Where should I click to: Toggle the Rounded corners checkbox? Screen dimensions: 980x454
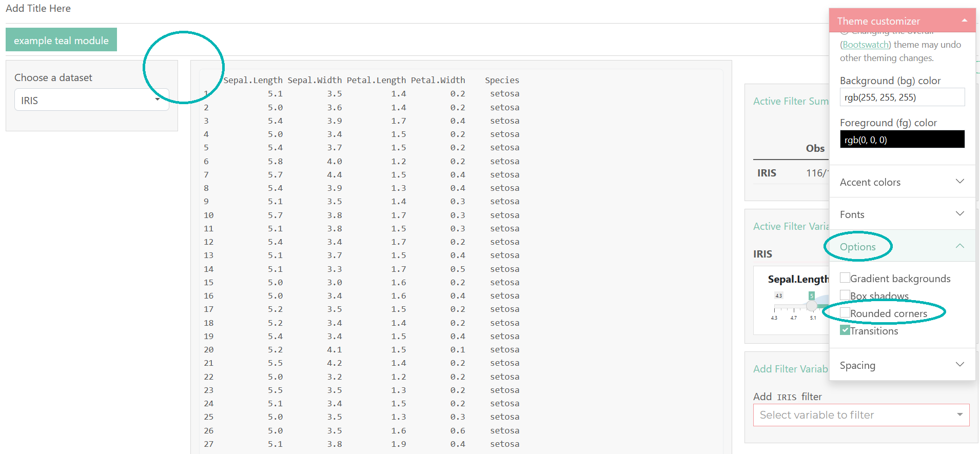click(x=845, y=313)
